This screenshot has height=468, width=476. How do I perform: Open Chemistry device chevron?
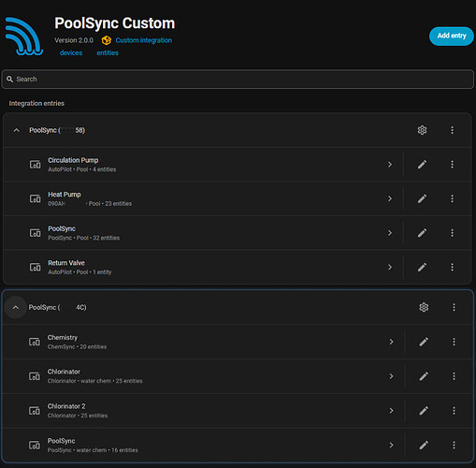pos(391,342)
